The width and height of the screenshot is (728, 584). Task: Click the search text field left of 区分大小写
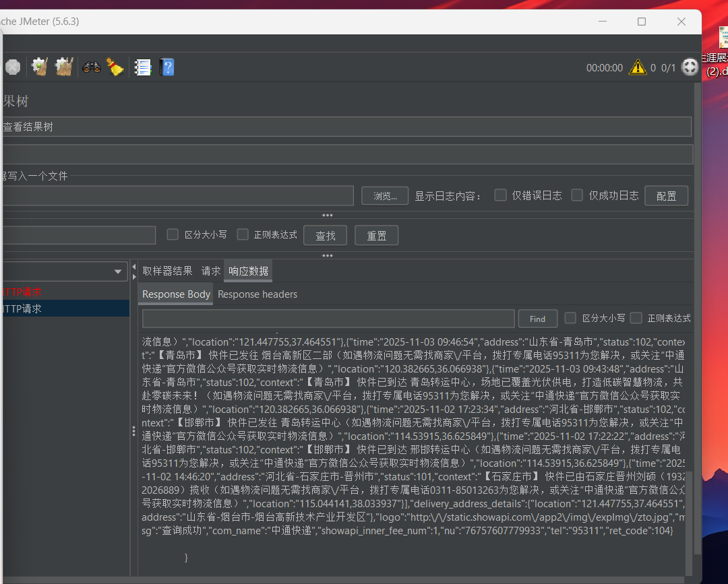click(78, 235)
